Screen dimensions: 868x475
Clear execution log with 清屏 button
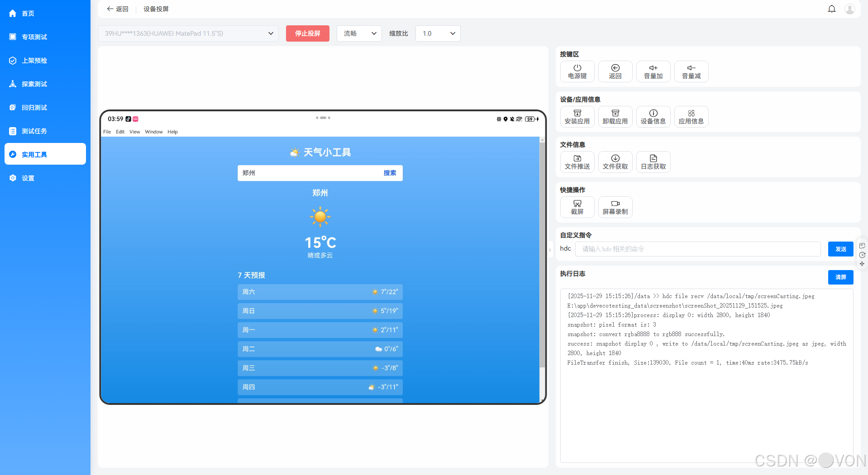pos(840,277)
